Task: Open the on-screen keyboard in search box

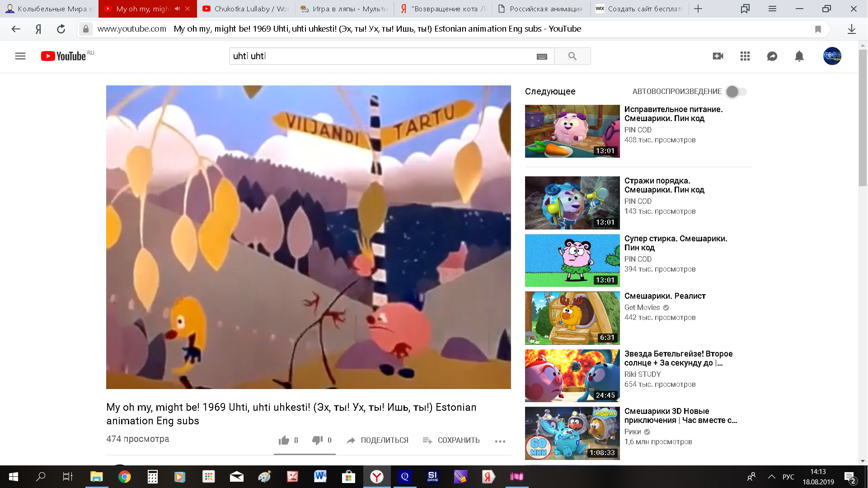Action: click(542, 56)
